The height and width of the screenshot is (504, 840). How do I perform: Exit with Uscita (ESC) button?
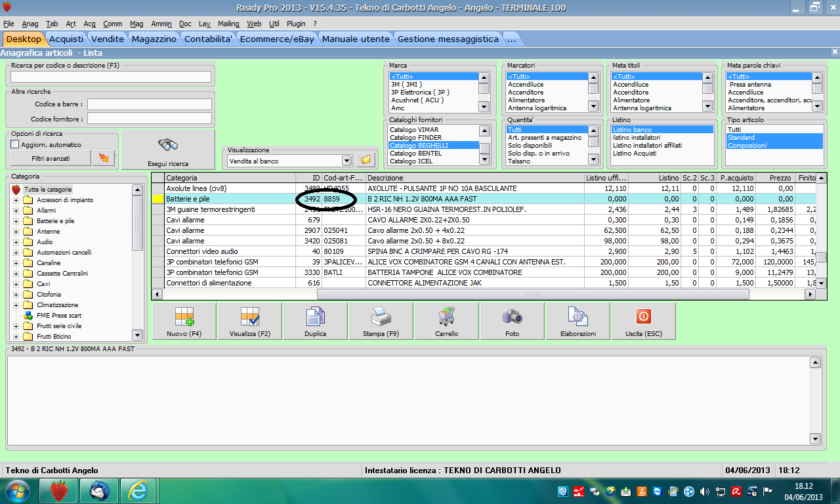coord(643,322)
